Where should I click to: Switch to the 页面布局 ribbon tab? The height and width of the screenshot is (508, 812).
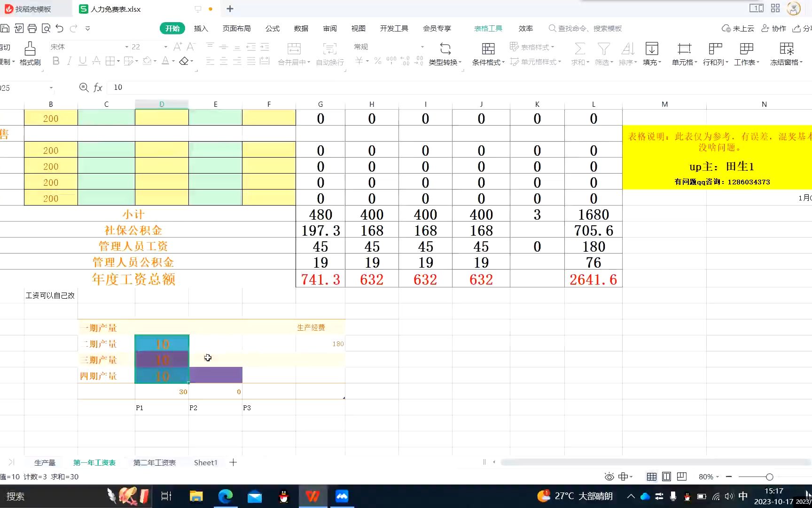236,28
